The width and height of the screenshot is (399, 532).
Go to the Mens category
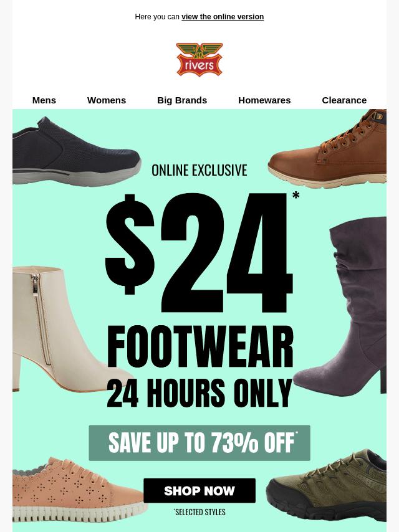pyautogui.click(x=44, y=100)
